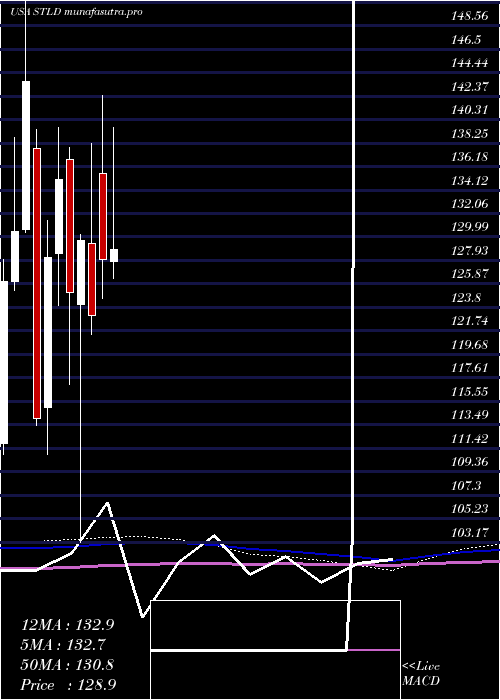Screen dimensions: 500x700
Task: Click the 115.55 price axis label
Action: (470, 392)
